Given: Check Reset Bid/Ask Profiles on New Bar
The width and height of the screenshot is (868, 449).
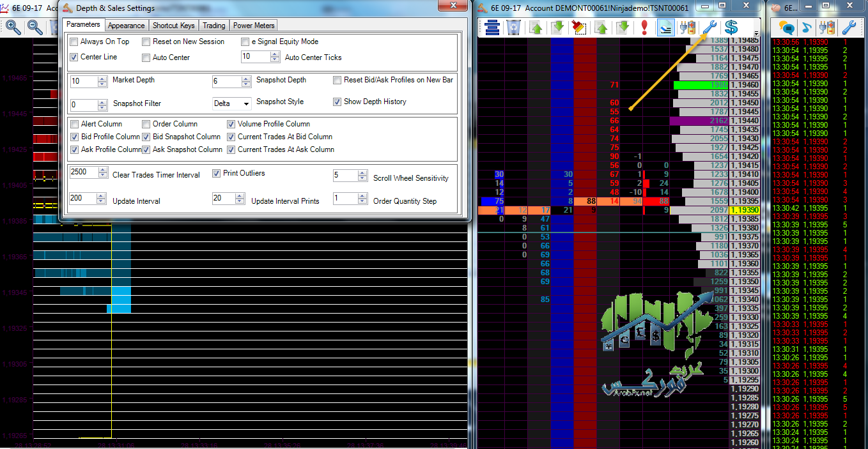Looking at the screenshot, I should click(337, 80).
